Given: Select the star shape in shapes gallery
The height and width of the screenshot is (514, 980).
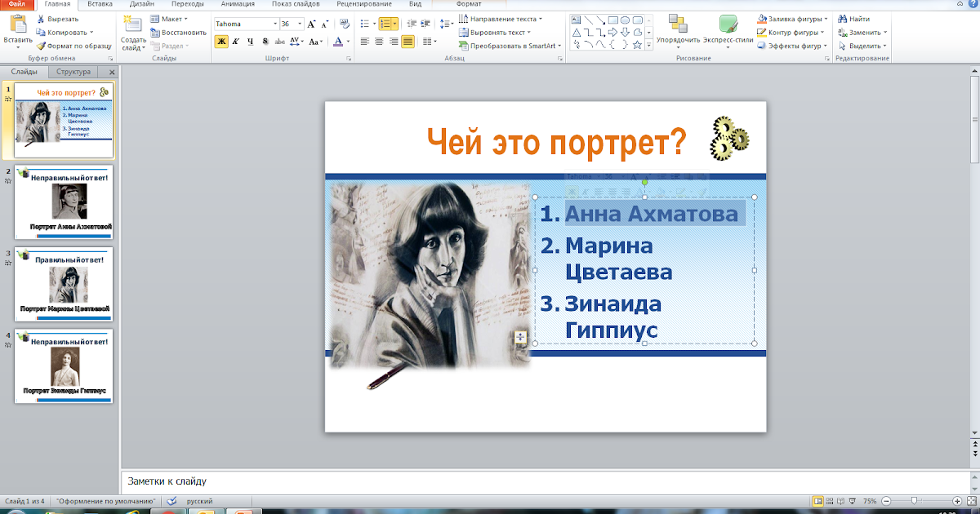Looking at the screenshot, I should click(637, 45).
